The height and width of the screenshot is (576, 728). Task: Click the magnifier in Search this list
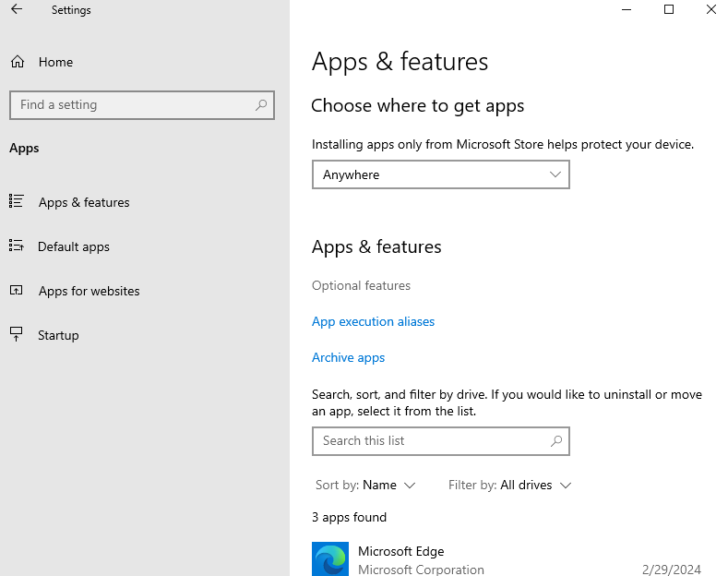click(556, 441)
